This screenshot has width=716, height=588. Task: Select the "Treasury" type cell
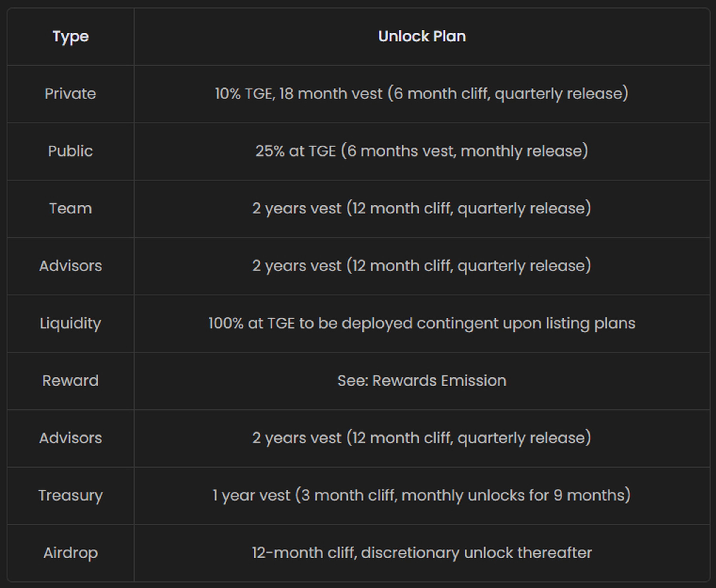tap(70, 496)
